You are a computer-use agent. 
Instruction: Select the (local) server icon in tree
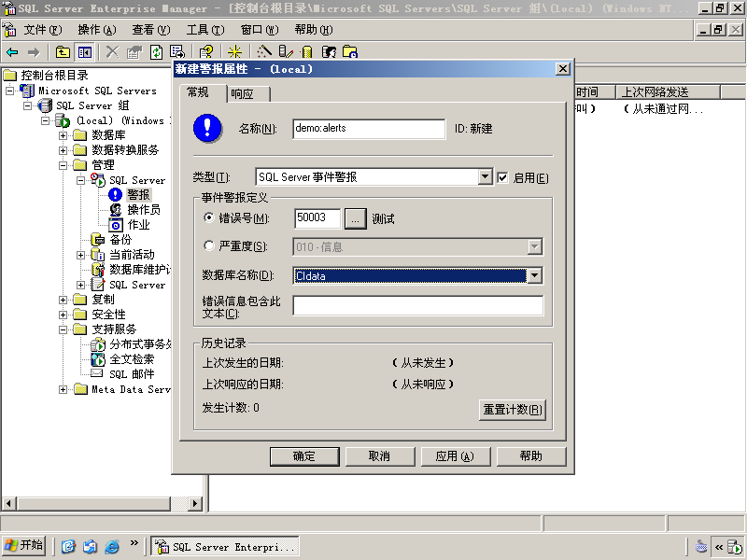tap(63, 120)
